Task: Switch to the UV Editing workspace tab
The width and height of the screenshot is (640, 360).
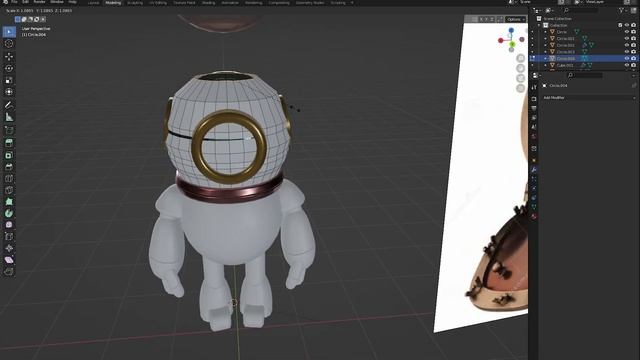Action: click(158, 2)
